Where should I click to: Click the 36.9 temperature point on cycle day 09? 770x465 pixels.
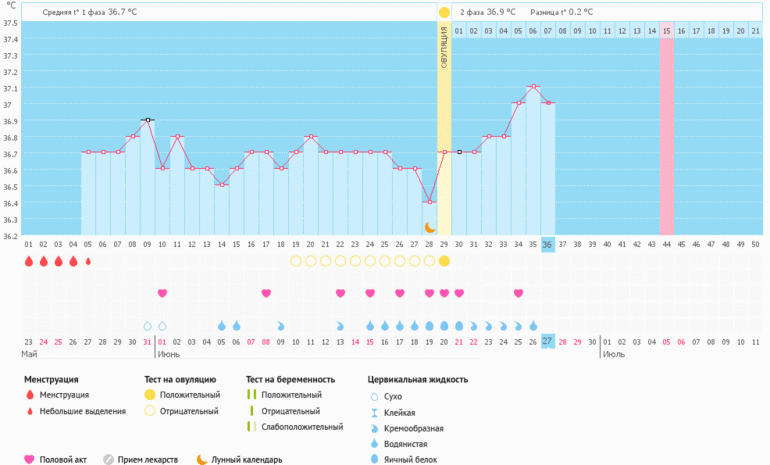click(147, 120)
